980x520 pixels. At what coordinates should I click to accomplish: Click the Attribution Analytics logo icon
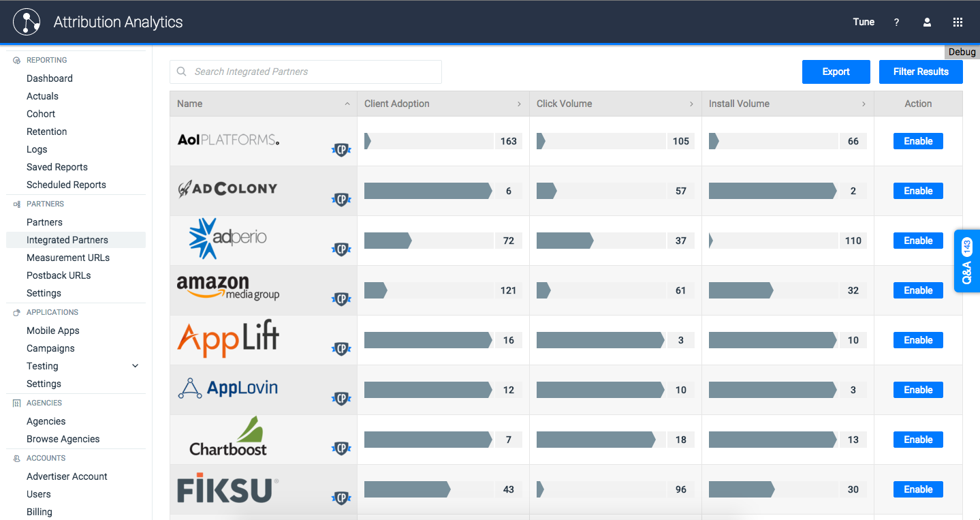point(27,22)
